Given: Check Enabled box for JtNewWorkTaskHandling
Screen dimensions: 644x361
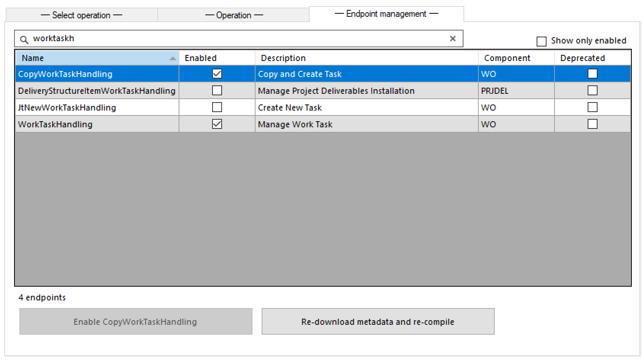Looking at the screenshot, I should click(217, 107).
